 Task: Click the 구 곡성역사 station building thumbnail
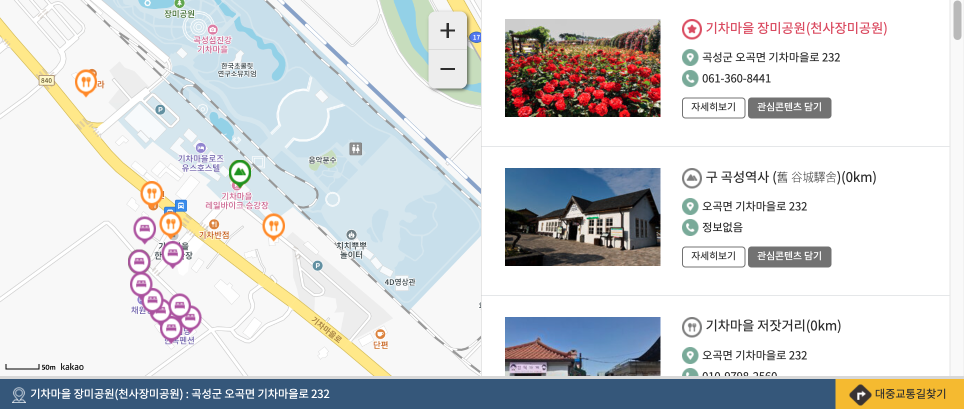pyautogui.click(x=582, y=216)
